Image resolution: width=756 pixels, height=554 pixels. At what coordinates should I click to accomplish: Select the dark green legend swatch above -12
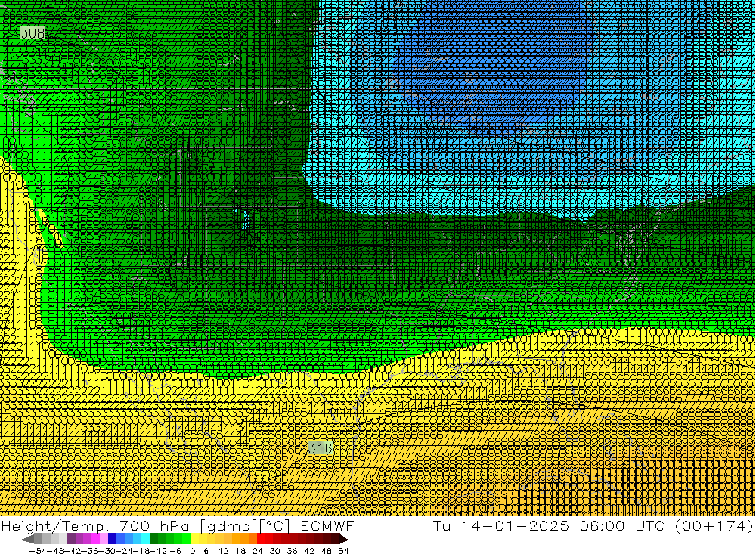click(153, 539)
